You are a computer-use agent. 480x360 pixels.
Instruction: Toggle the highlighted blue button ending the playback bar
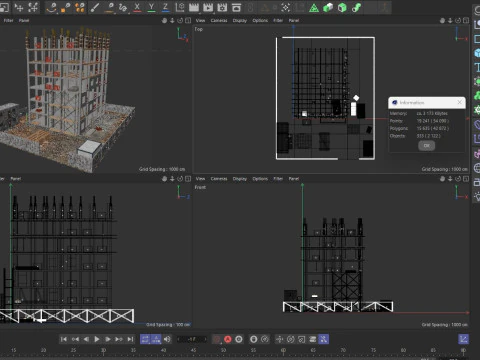(323, 339)
